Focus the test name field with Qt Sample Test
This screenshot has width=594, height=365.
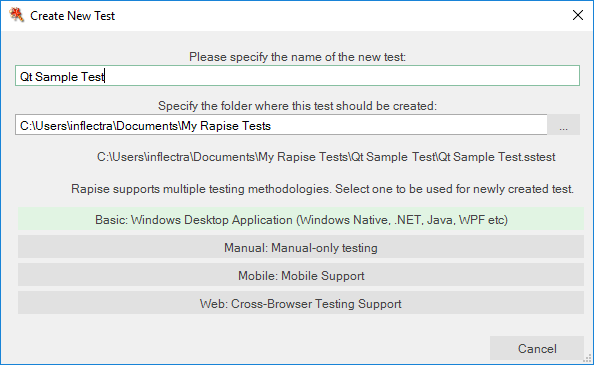(297, 76)
